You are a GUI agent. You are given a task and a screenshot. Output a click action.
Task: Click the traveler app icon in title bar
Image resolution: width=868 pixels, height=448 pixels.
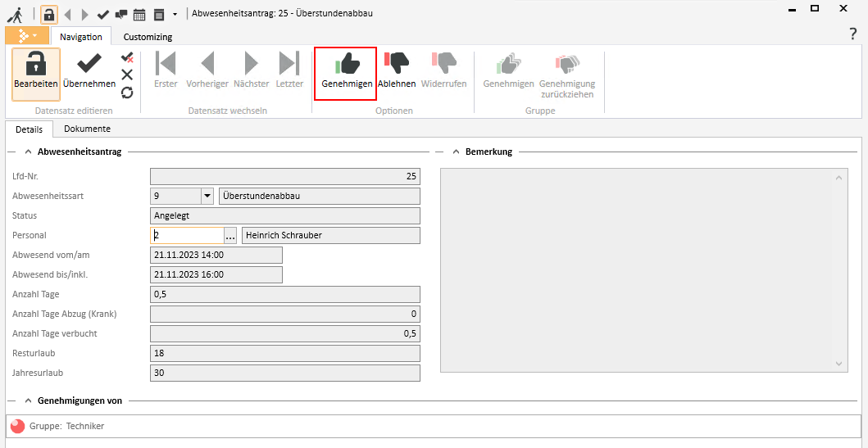coord(15,13)
